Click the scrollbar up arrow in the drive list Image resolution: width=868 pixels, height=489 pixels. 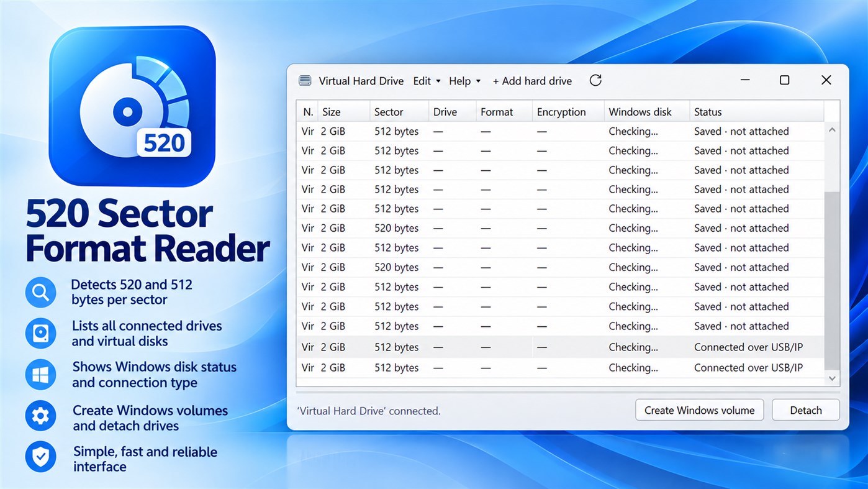pos(832,130)
